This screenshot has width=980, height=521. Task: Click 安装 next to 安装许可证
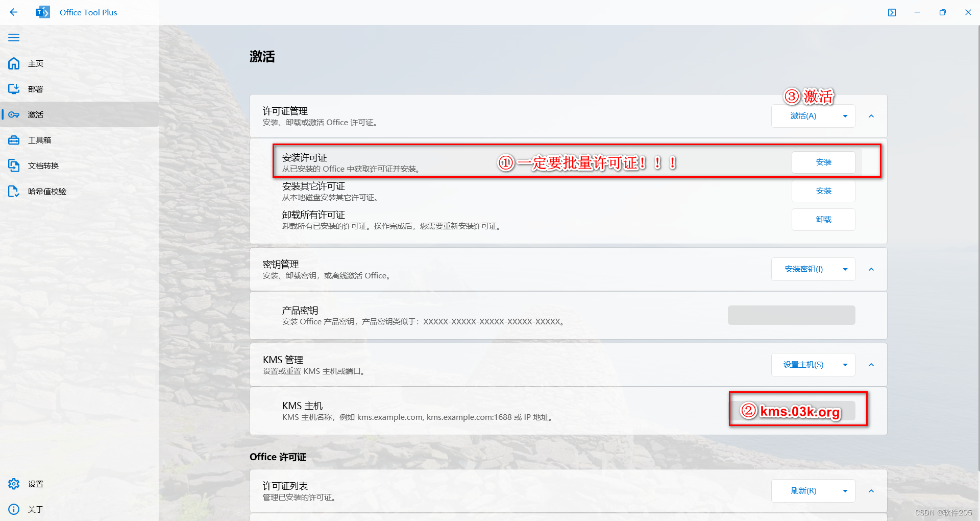(823, 162)
